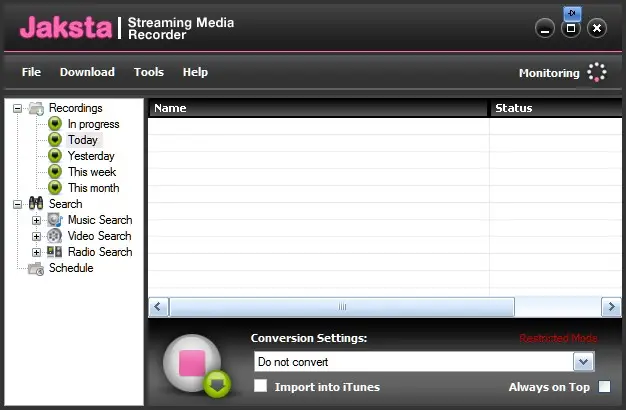Image resolution: width=626 pixels, height=410 pixels.
Task: Select This week recordings
Action: click(x=92, y=172)
